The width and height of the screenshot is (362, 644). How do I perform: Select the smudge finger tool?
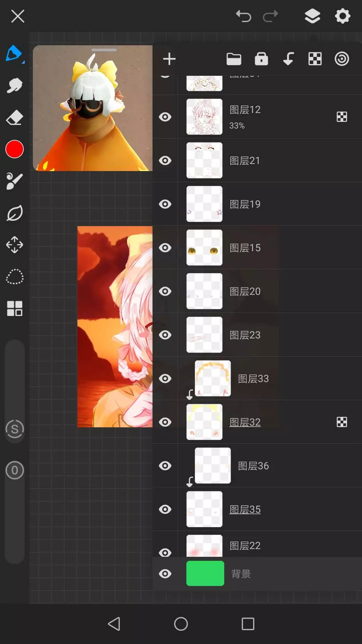[x=14, y=86]
